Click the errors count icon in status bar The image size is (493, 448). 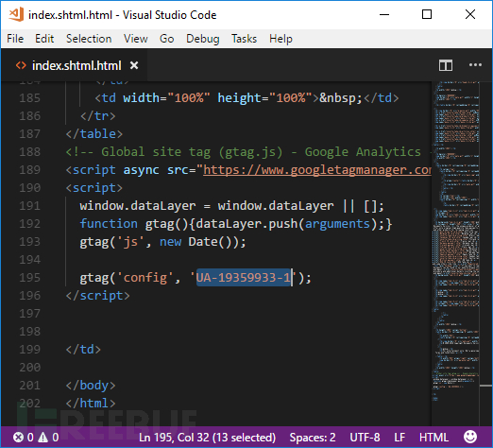[x=18, y=438]
